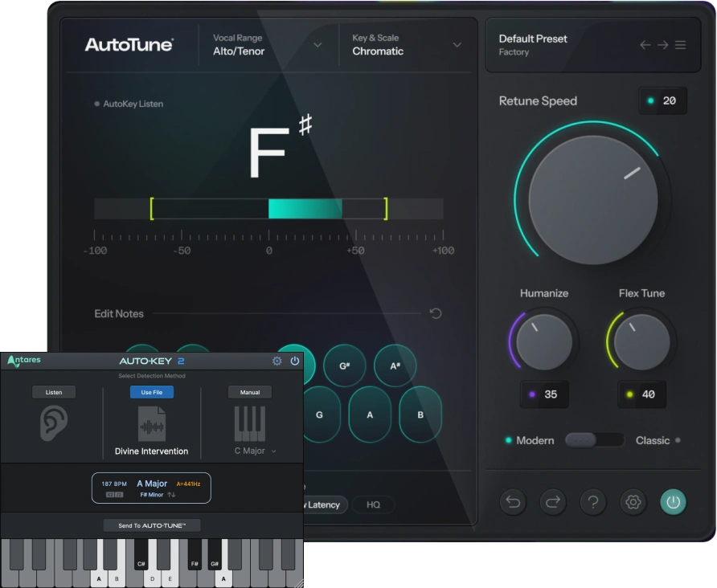This screenshot has width=717, height=588.
Task: Open the C Major manual key dropdown
Action: pos(256,451)
